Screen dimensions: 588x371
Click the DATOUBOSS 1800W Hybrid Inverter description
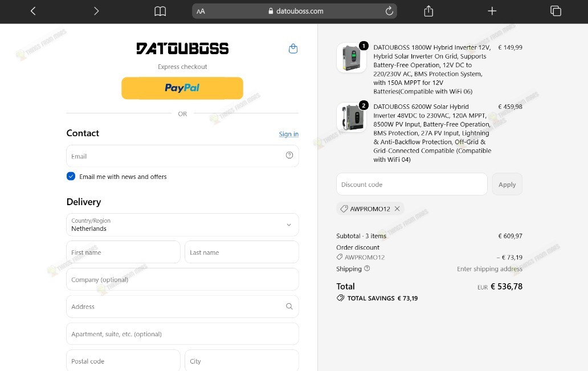pyautogui.click(x=432, y=70)
